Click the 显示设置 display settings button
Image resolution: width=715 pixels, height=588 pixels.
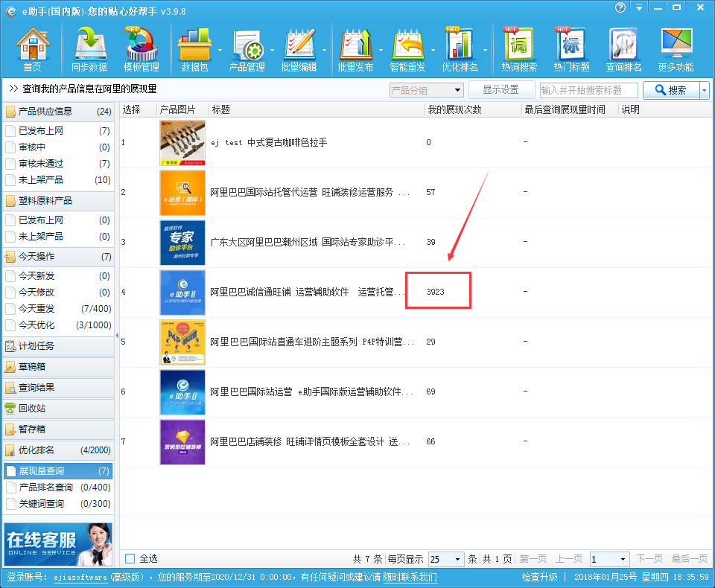click(x=501, y=90)
